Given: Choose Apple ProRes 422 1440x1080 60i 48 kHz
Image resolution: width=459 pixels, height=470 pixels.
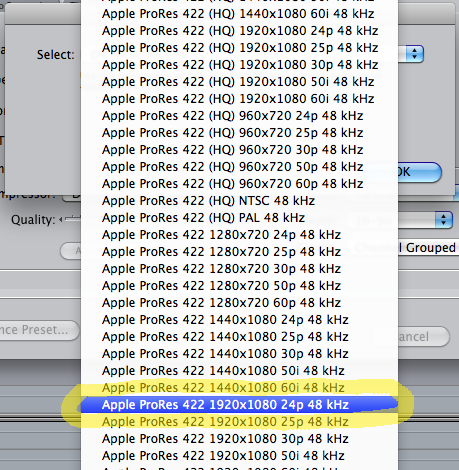Looking at the screenshot, I should coord(239,388).
